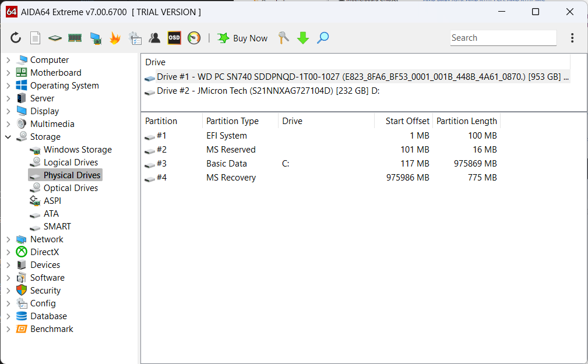
Task: Select Optical Drives in the tree
Action: pyautogui.click(x=71, y=188)
